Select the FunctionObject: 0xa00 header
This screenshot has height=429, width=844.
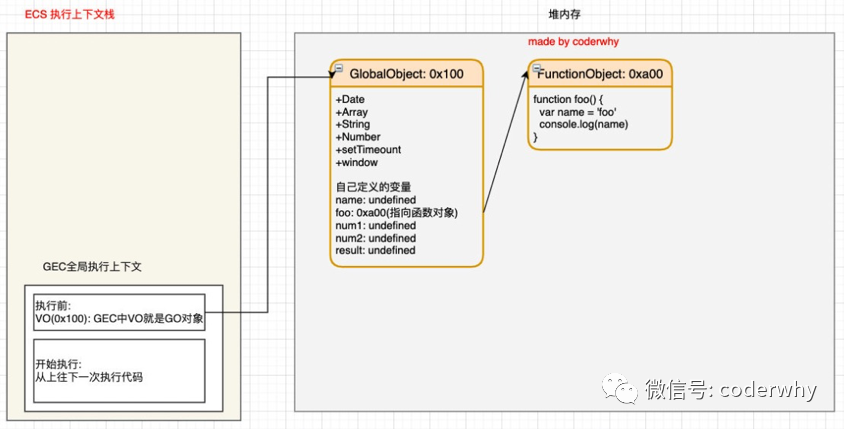[x=600, y=74]
